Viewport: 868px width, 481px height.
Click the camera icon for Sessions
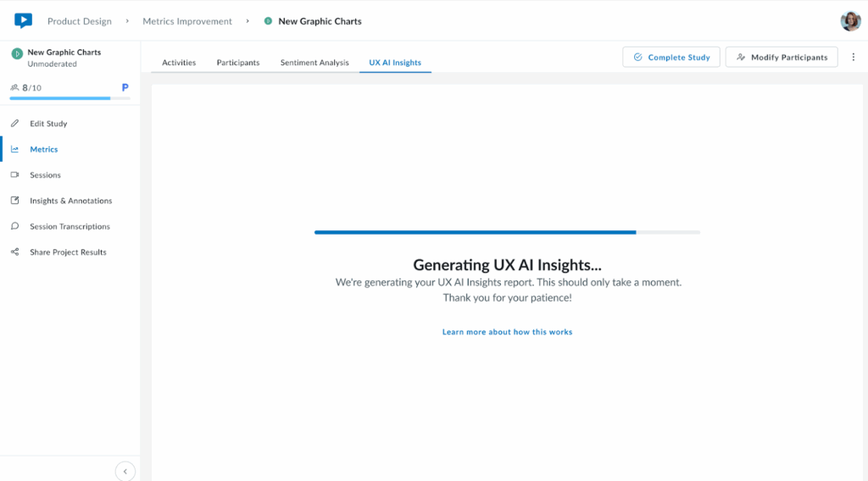point(15,174)
